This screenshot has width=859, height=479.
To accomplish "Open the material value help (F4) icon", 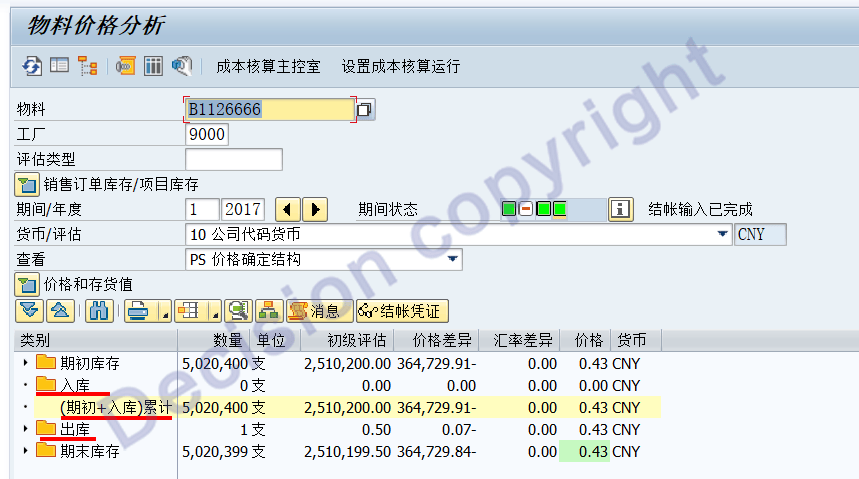I will (366, 109).
